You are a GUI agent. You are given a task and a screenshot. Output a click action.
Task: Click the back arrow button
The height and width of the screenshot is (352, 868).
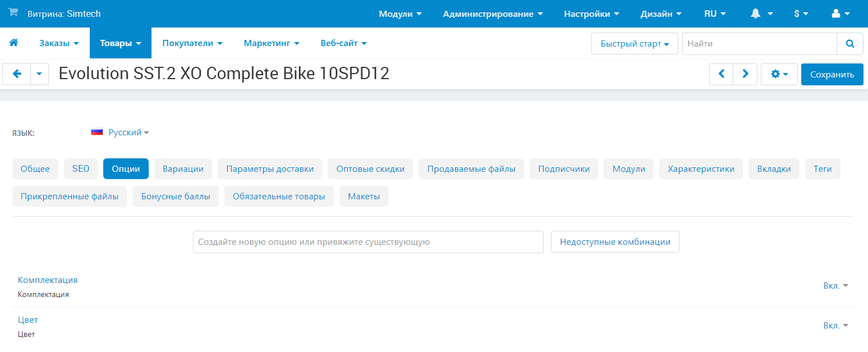pyautogui.click(x=17, y=74)
